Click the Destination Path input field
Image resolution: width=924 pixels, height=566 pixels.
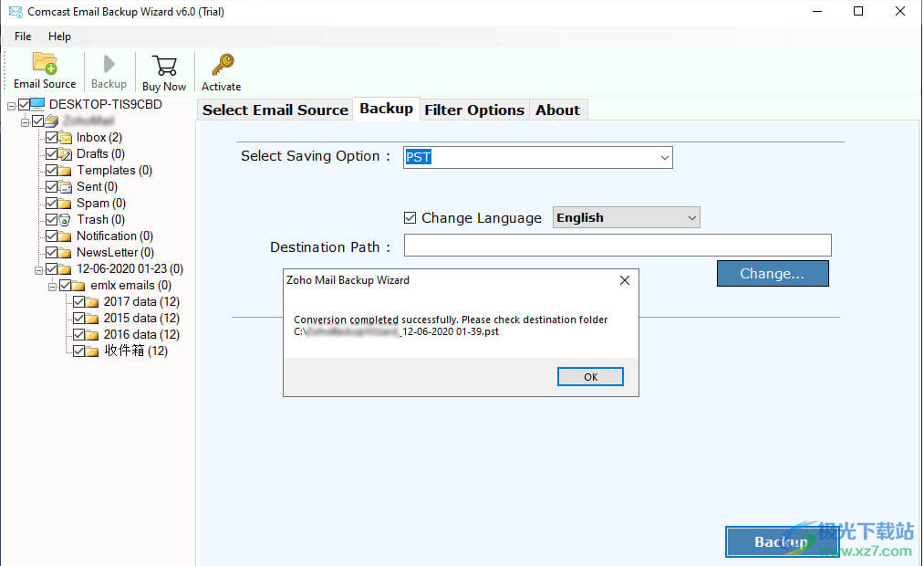pos(618,246)
